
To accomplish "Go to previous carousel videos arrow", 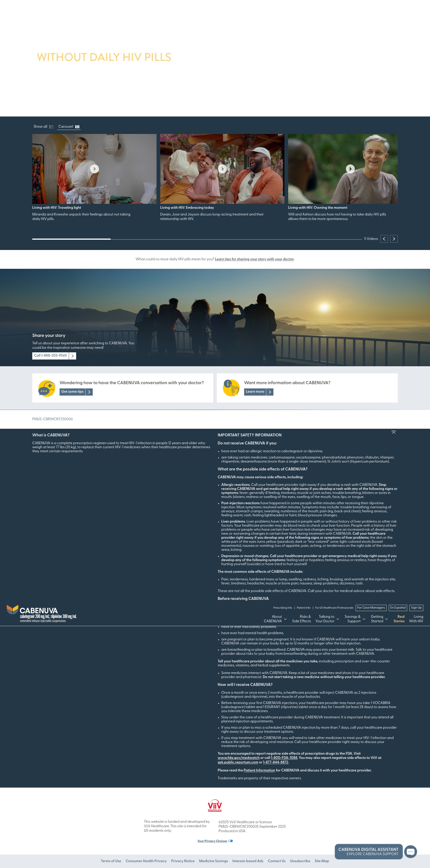I will click(x=384, y=239).
